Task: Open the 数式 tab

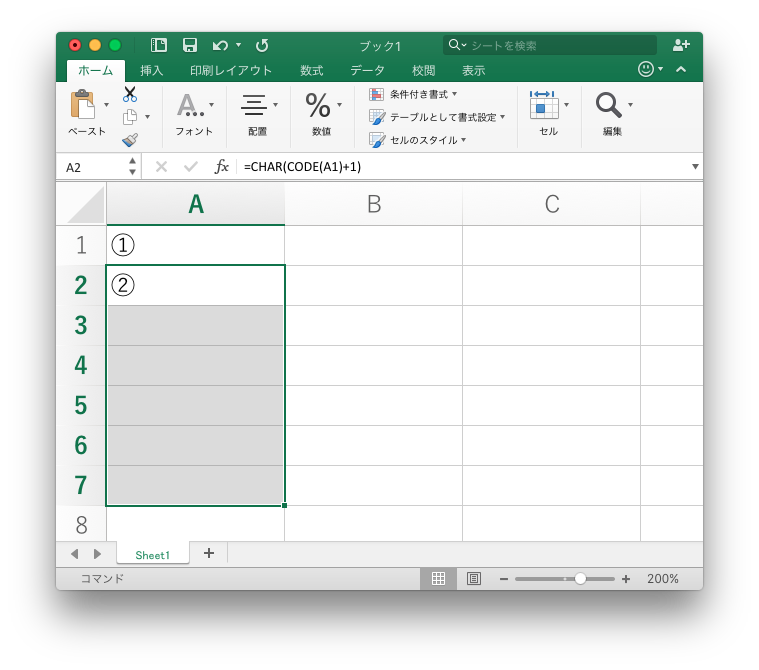Action: [x=311, y=71]
